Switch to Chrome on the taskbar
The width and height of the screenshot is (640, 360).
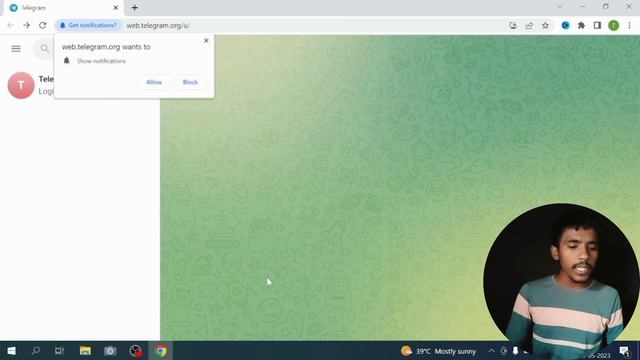point(161,351)
